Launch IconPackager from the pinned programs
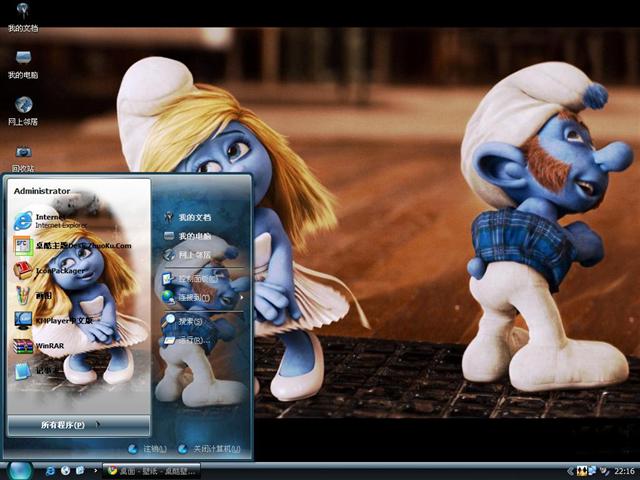The image size is (640, 480). coord(55,270)
